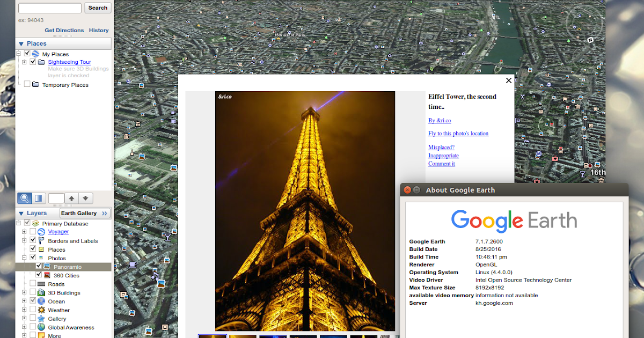
Task: Click the Panoramio photo icon
Action: coord(46,266)
